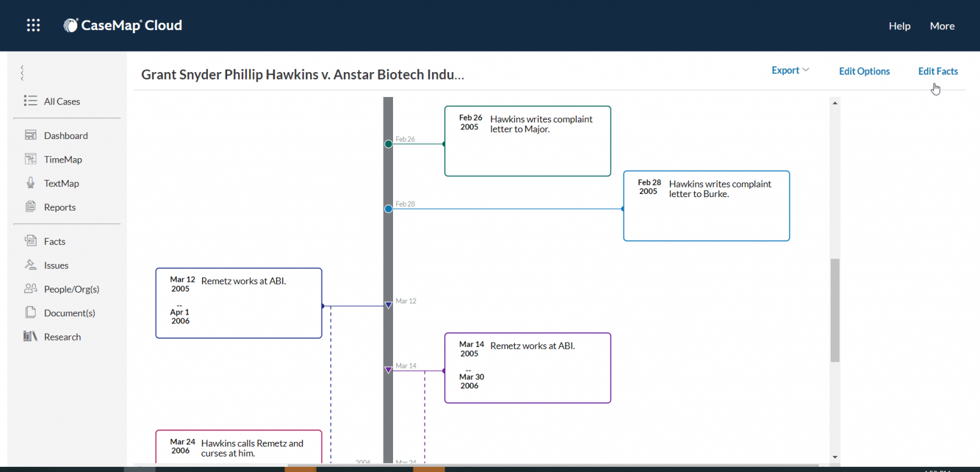Click the Edit Facts button
The height and width of the screenshot is (472, 980).
click(938, 71)
